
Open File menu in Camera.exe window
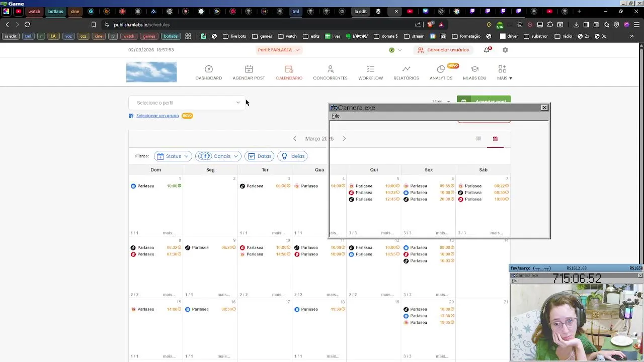coord(336,116)
